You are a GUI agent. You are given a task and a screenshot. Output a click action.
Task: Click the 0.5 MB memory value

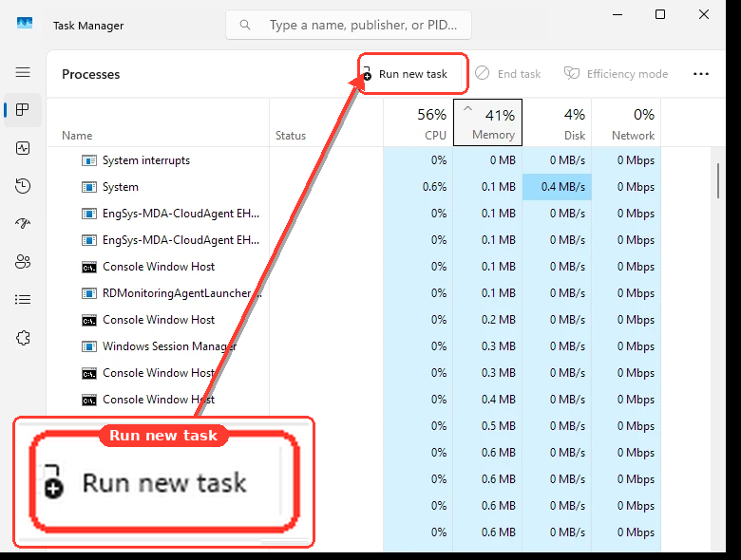[498, 426]
